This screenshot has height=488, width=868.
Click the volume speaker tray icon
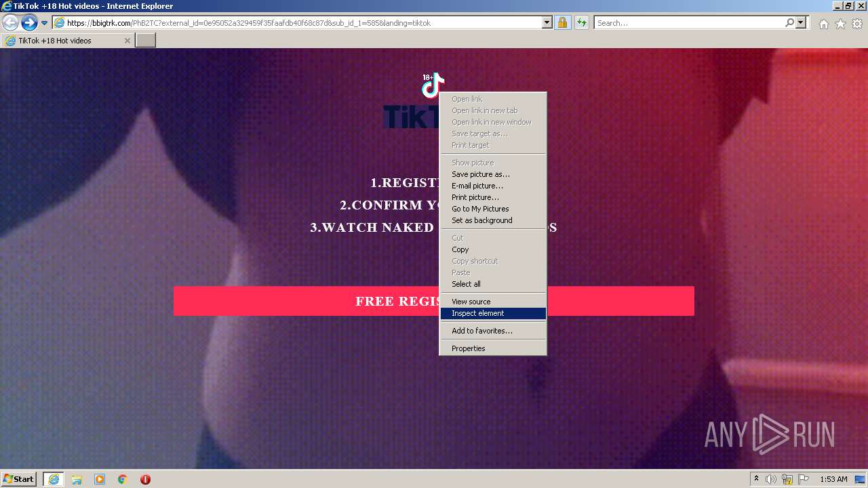tap(771, 479)
